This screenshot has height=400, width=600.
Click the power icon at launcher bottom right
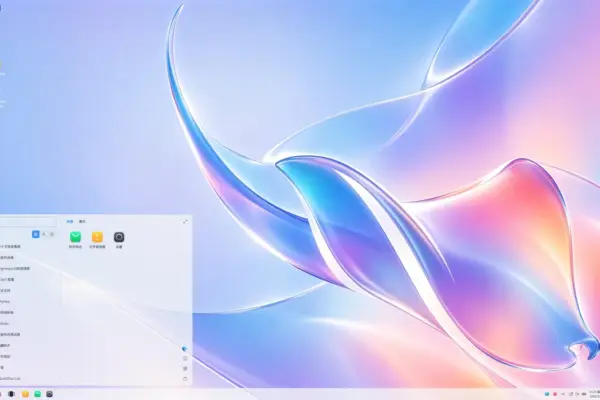pyautogui.click(x=185, y=379)
